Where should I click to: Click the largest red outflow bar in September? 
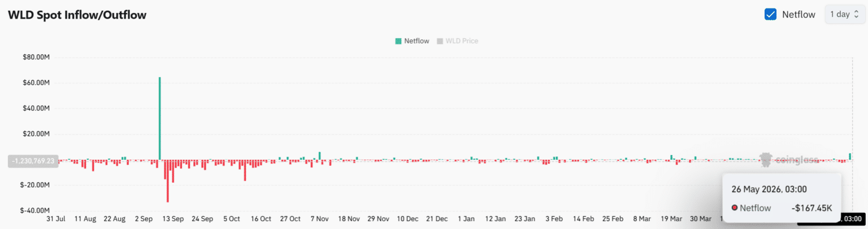click(x=168, y=181)
